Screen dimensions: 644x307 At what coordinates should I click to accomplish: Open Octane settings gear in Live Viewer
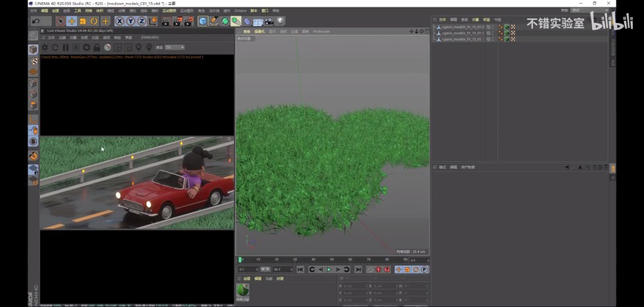pyautogui.click(x=87, y=47)
